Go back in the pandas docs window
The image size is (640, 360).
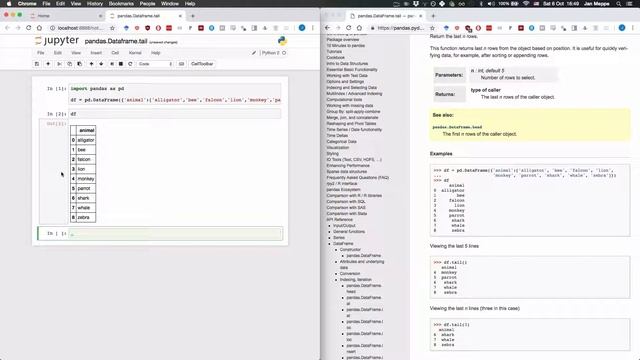[x=327, y=28]
